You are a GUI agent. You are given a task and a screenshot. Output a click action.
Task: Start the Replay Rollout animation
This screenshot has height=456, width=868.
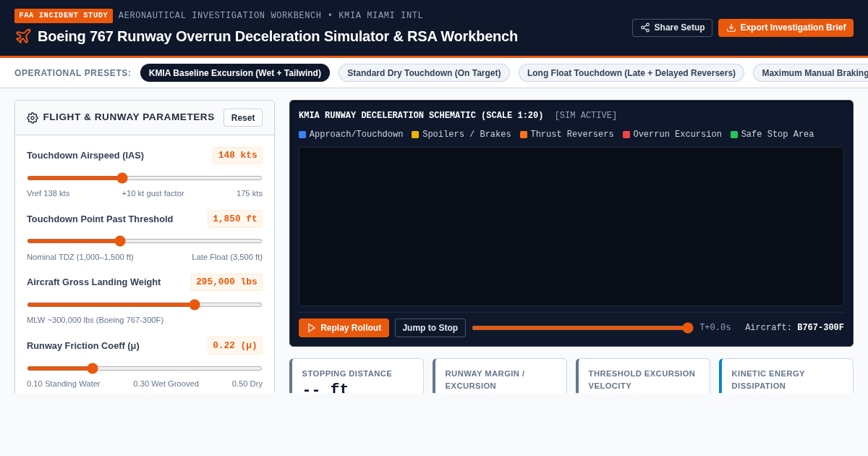(x=344, y=328)
